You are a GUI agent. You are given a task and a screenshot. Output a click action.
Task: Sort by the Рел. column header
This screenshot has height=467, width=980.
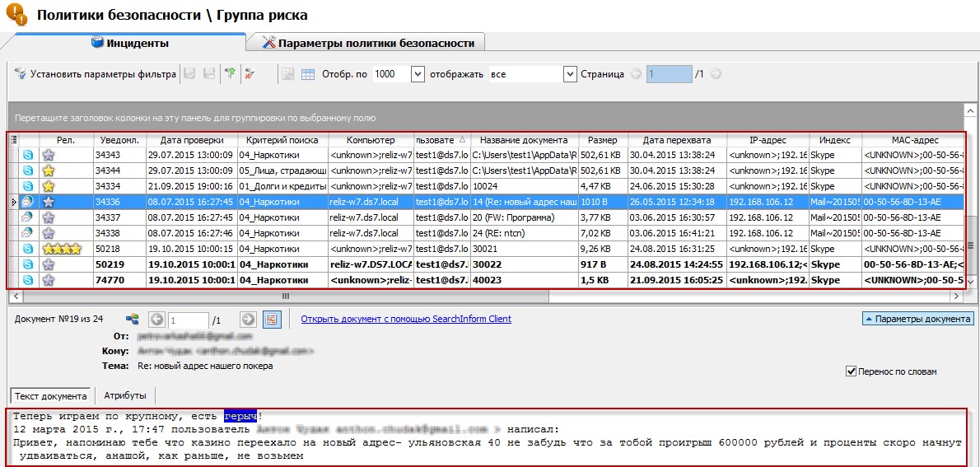66,140
